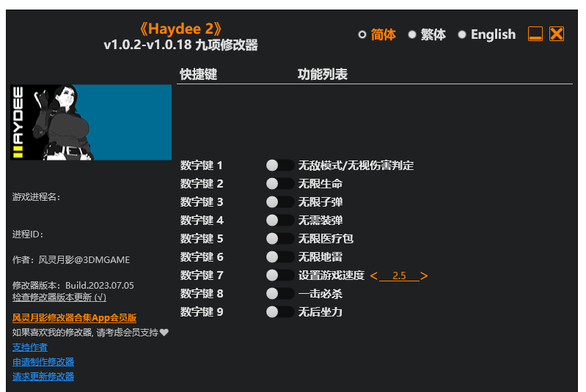Click 修改器版本 Build.2023.07.05 text
The height and width of the screenshot is (392, 586).
click(73, 286)
